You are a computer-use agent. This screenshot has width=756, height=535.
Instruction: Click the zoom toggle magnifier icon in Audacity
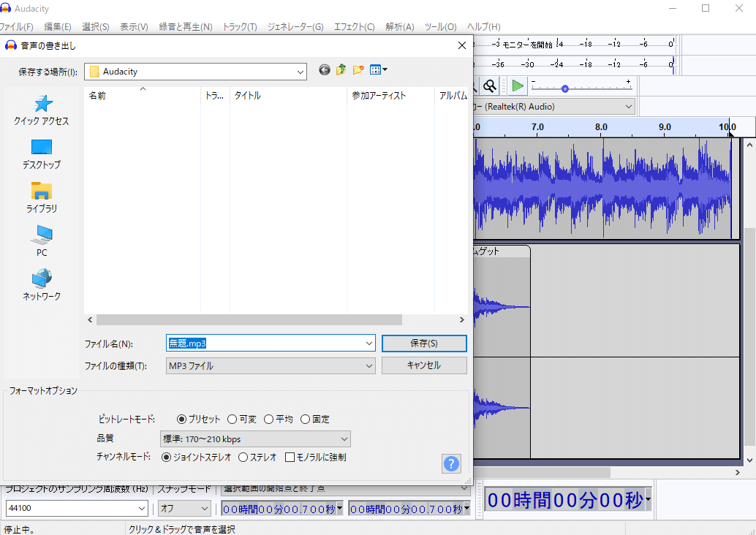pyautogui.click(x=490, y=86)
